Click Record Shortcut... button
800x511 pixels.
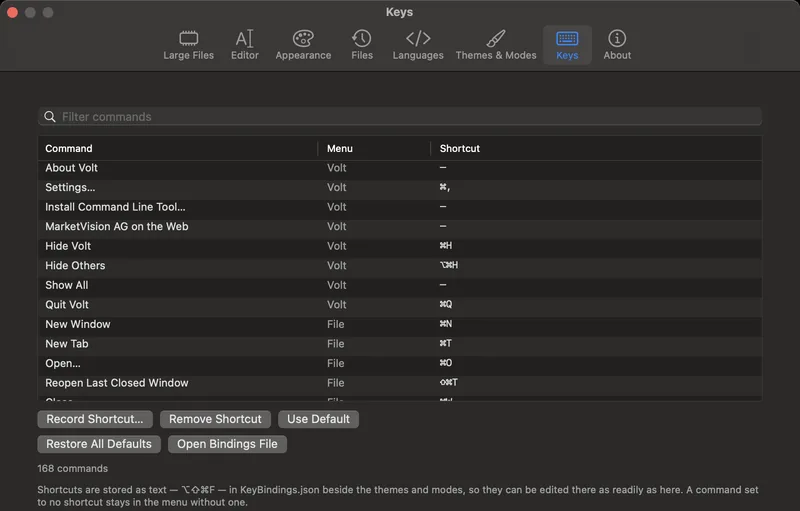[95, 419]
